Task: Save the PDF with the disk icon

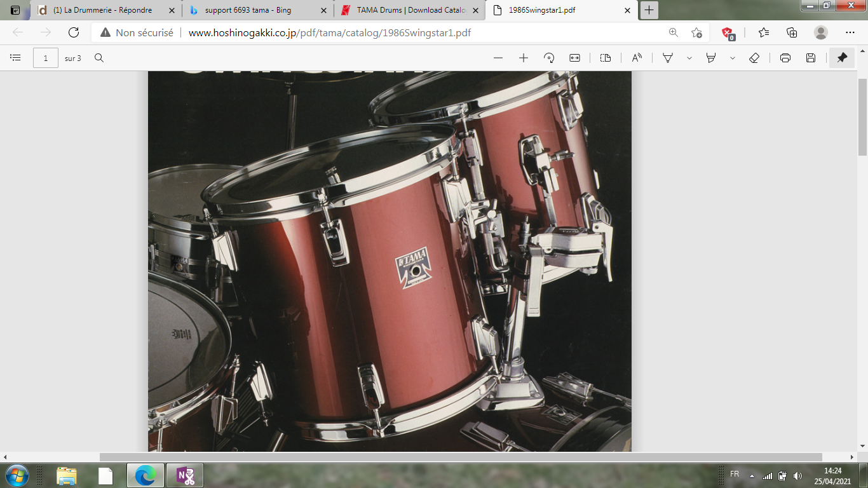Action: [x=811, y=58]
